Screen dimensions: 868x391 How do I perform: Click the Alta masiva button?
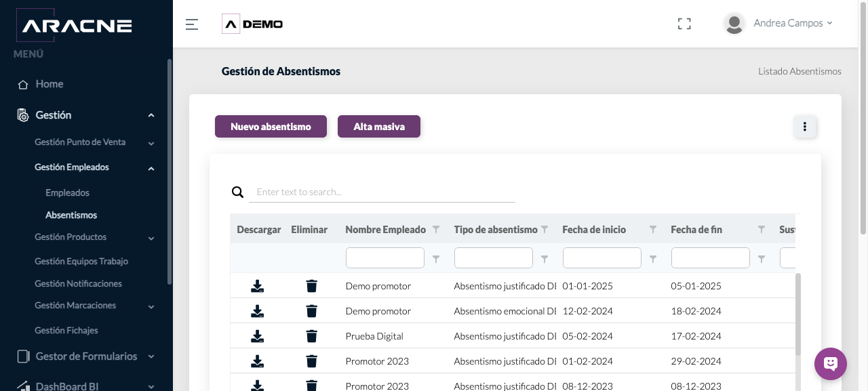(x=379, y=127)
